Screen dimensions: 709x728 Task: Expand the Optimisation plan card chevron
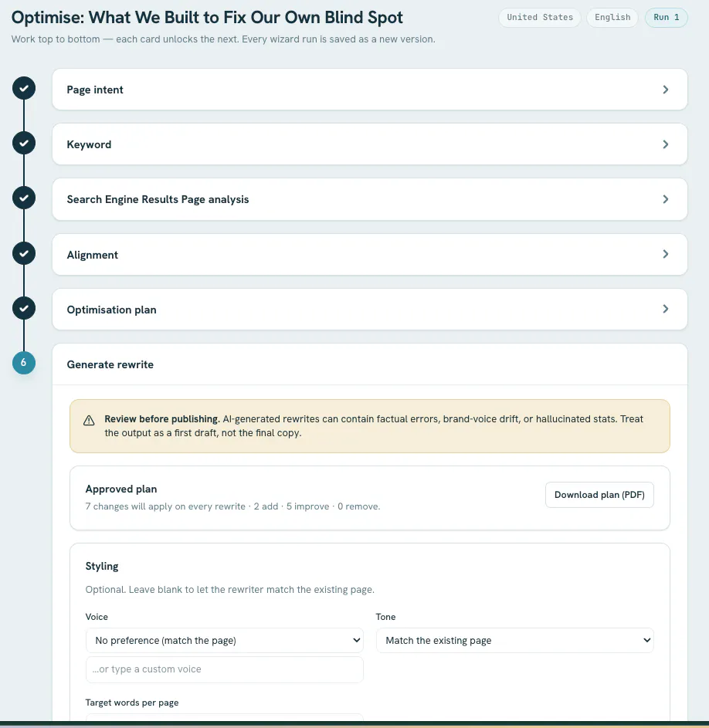pos(665,309)
